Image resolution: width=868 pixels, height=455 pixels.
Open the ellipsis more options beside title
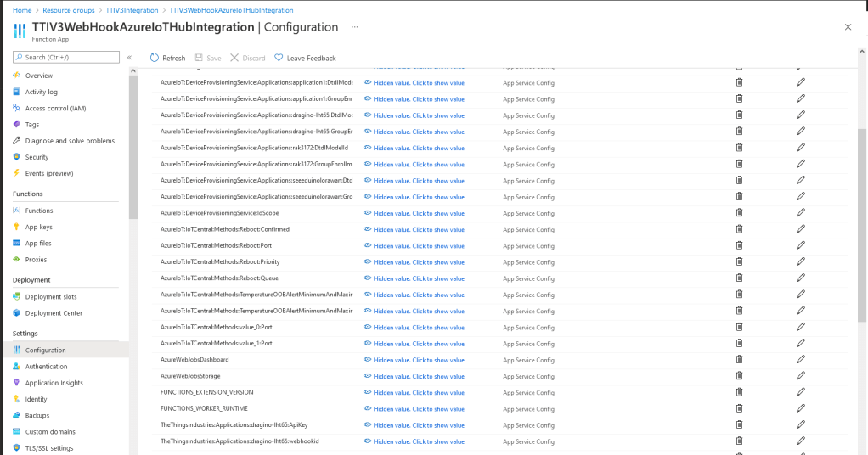coord(354,27)
